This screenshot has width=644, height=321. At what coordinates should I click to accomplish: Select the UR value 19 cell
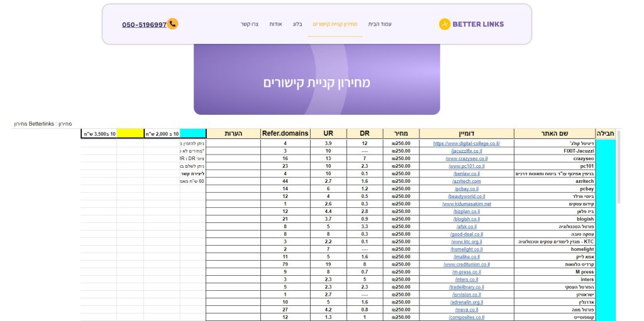pos(328,264)
